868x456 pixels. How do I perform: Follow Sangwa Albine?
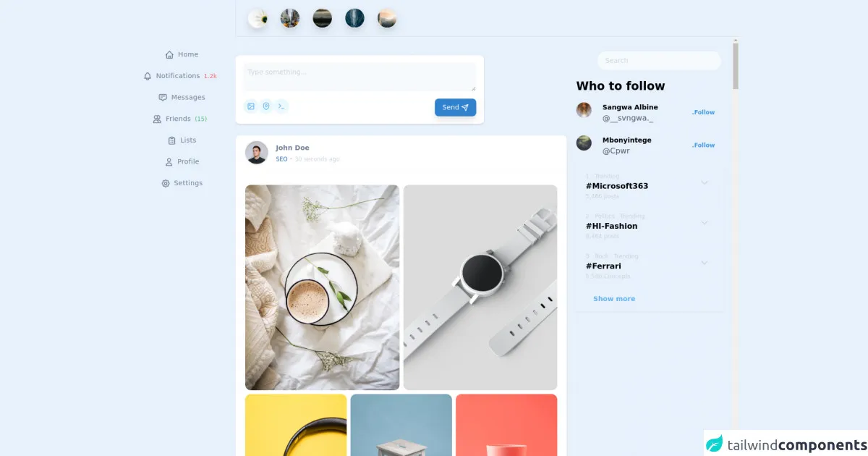click(x=703, y=112)
